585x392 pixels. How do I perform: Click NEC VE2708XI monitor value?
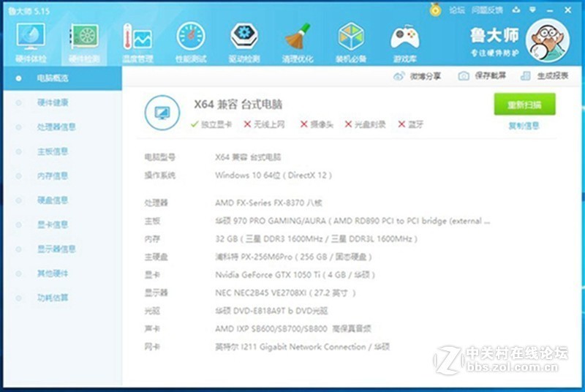[x=285, y=293]
